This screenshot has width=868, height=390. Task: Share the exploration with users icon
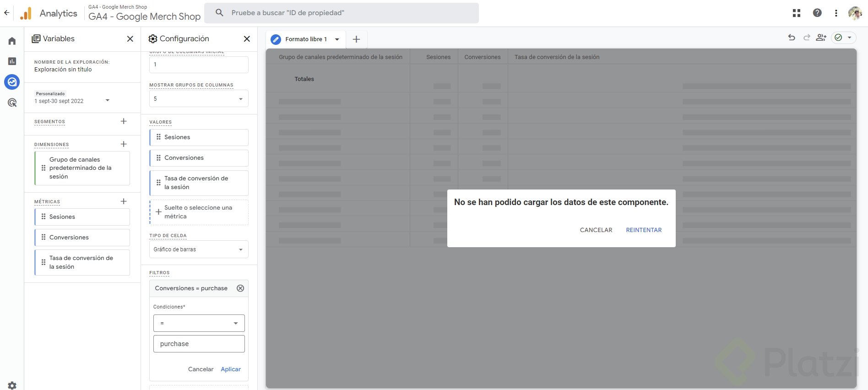(821, 38)
